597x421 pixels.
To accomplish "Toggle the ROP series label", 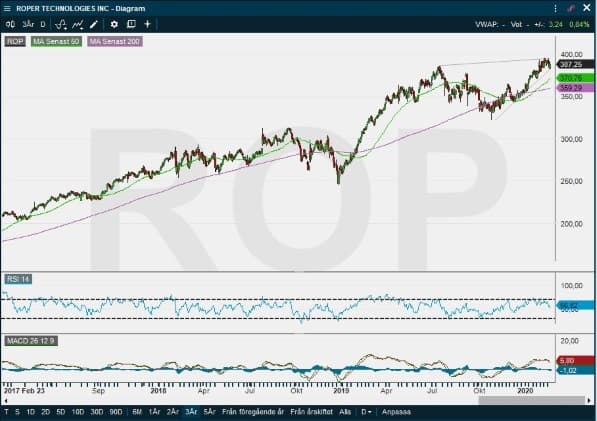I will click(15, 41).
